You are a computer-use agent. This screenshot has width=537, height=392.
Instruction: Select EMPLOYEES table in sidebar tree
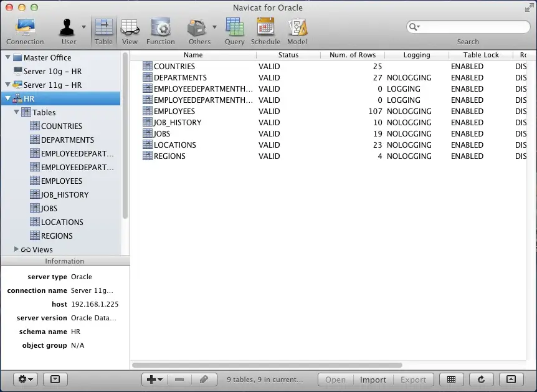62,181
